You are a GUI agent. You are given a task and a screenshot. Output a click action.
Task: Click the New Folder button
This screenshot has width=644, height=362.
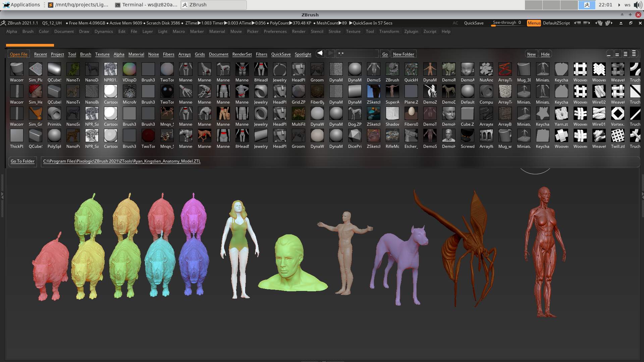pos(404,54)
